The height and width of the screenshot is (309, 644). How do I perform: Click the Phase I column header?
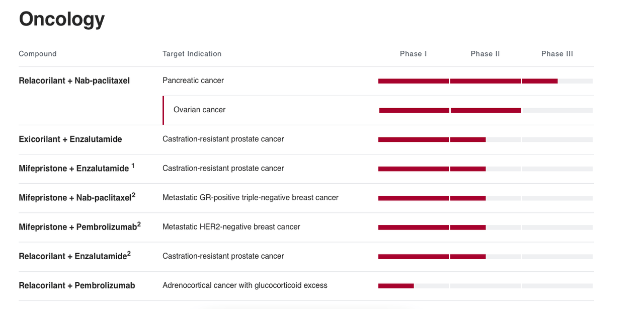tap(414, 54)
